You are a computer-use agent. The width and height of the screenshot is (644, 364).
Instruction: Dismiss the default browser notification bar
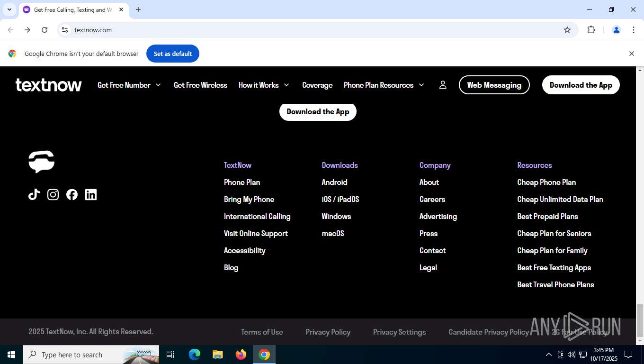[631, 54]
